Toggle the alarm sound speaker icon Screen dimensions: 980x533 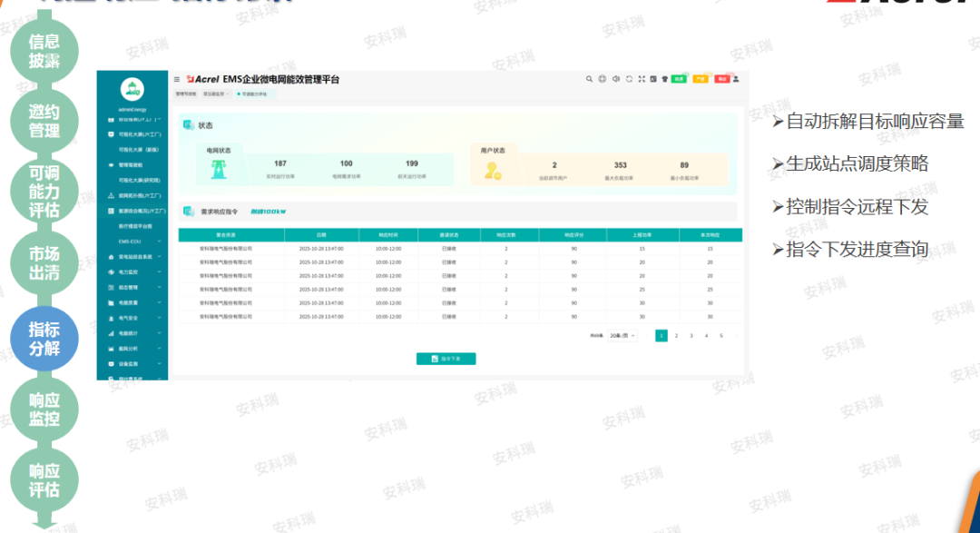pos(615,79)
